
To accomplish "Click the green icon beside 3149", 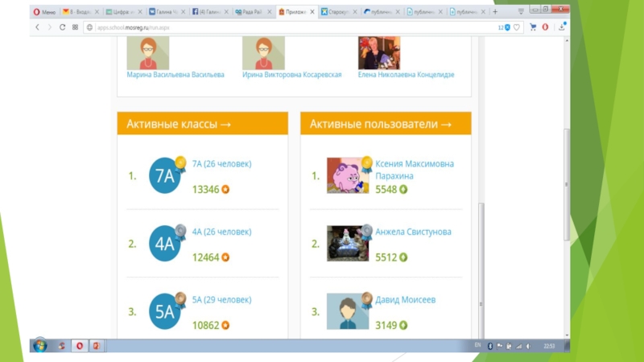I will [x=403, y=326].
